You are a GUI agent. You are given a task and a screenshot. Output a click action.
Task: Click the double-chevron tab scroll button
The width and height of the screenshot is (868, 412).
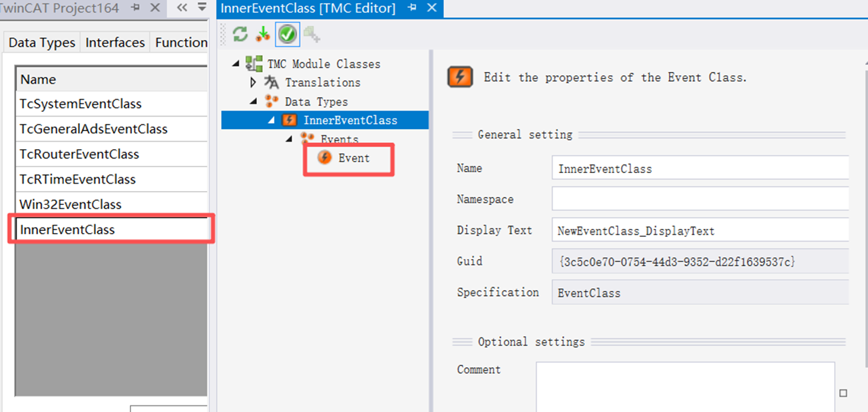(182, 8)
